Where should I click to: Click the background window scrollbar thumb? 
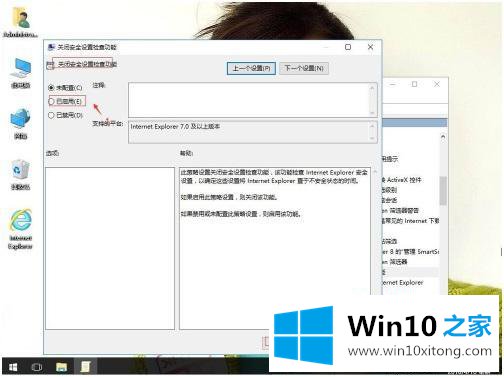(x=443, y=190)
